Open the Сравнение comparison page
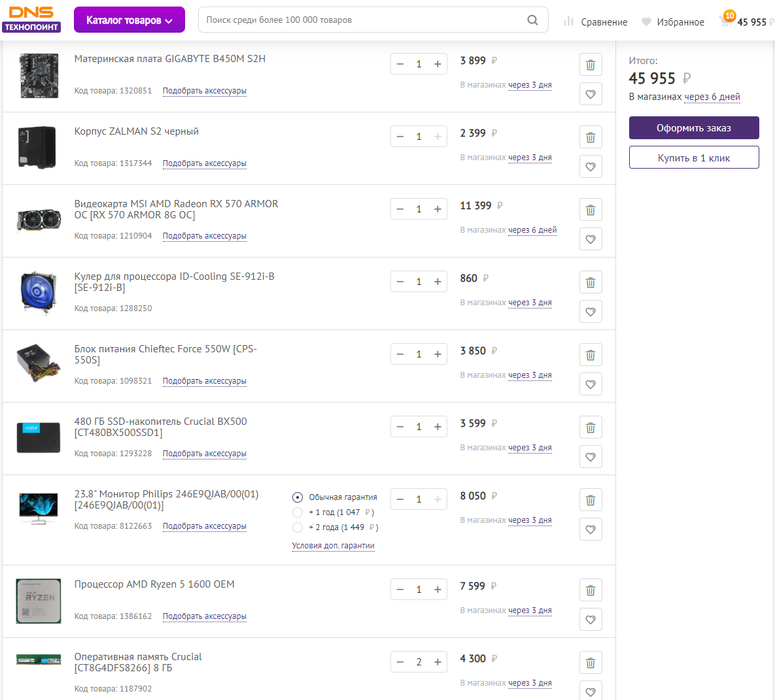The width and height of the screenshot is (775, 700). 596,22
